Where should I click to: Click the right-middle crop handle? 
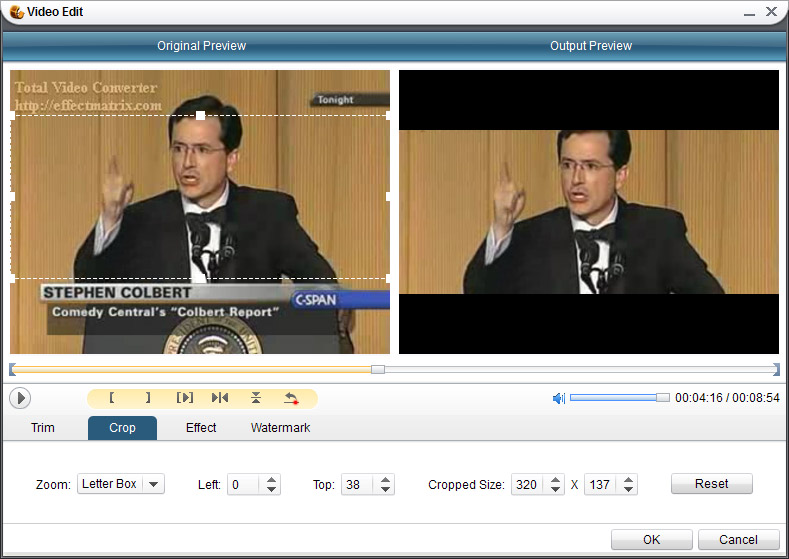click(x=388, y=196)
